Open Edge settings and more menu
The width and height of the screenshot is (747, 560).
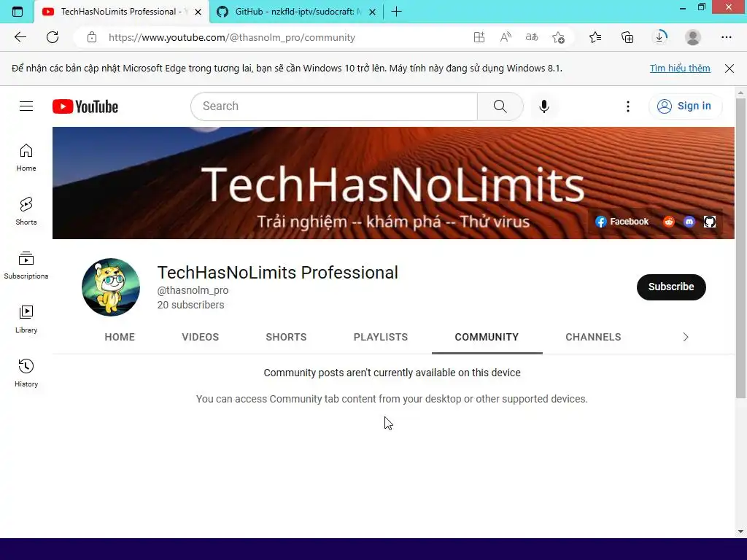coord(726,37)
